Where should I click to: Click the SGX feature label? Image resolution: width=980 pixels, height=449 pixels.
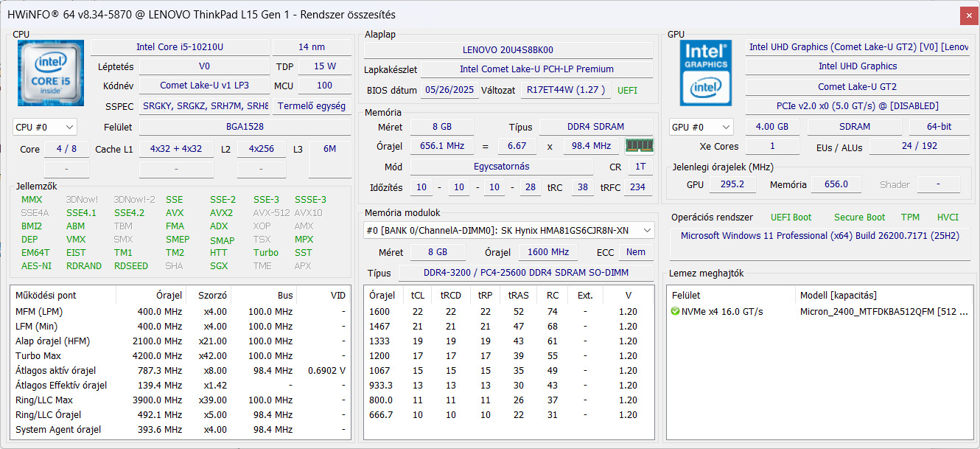[x=219, y=266]
